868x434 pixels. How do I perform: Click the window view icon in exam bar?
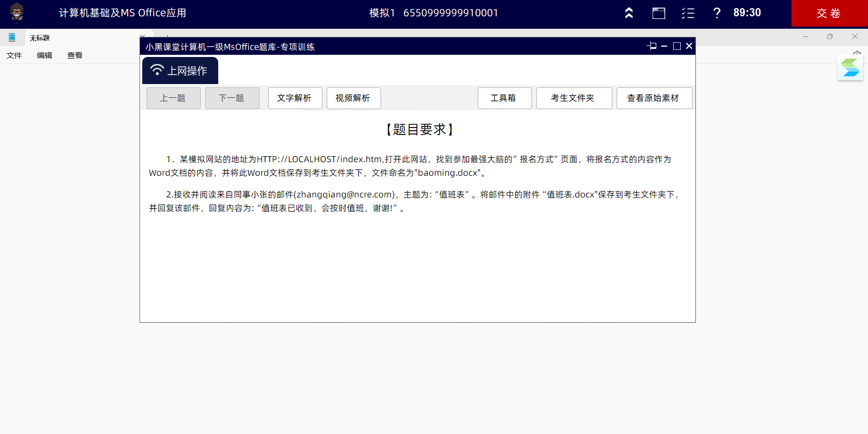click(x=658, y=13)
